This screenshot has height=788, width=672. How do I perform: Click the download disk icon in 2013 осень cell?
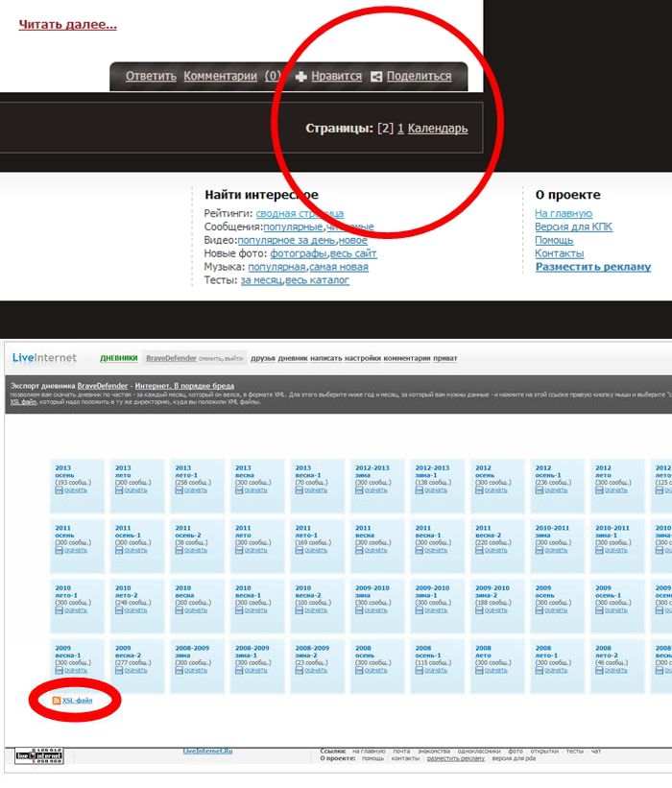click(59, 490)
